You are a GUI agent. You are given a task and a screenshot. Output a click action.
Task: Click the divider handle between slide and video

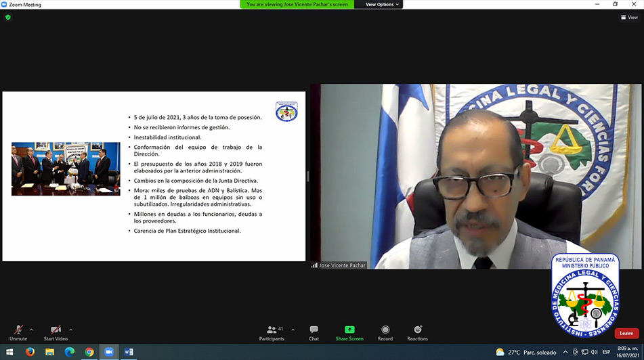click(307, 177)
